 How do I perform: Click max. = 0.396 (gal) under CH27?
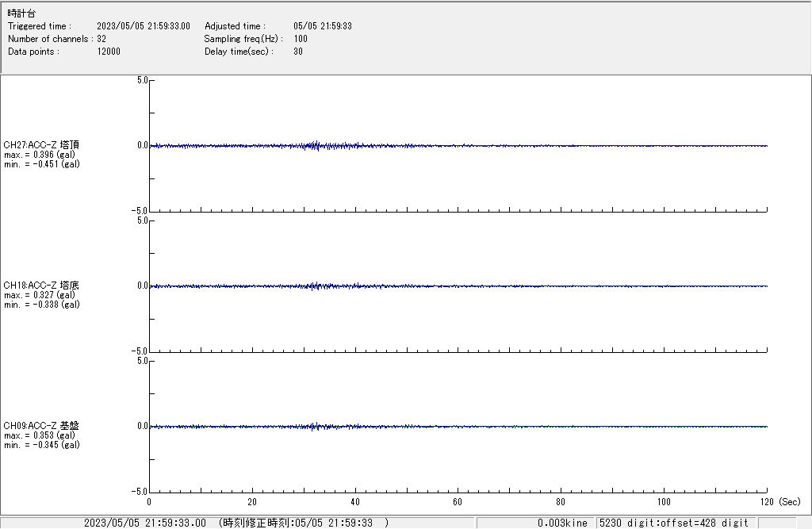[40, 155]
